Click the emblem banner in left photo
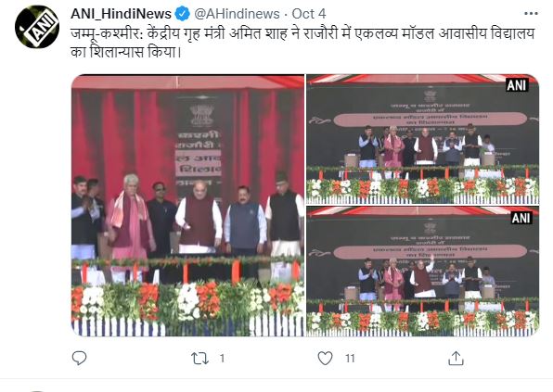553x392 pixels. click(x=199, y=146)
